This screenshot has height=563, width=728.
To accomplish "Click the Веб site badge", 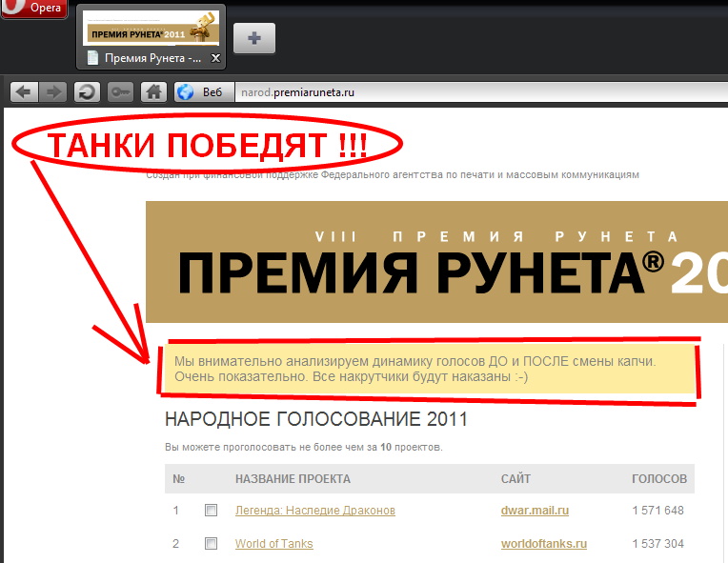I will pyautogui.click(x=204, y=91).
